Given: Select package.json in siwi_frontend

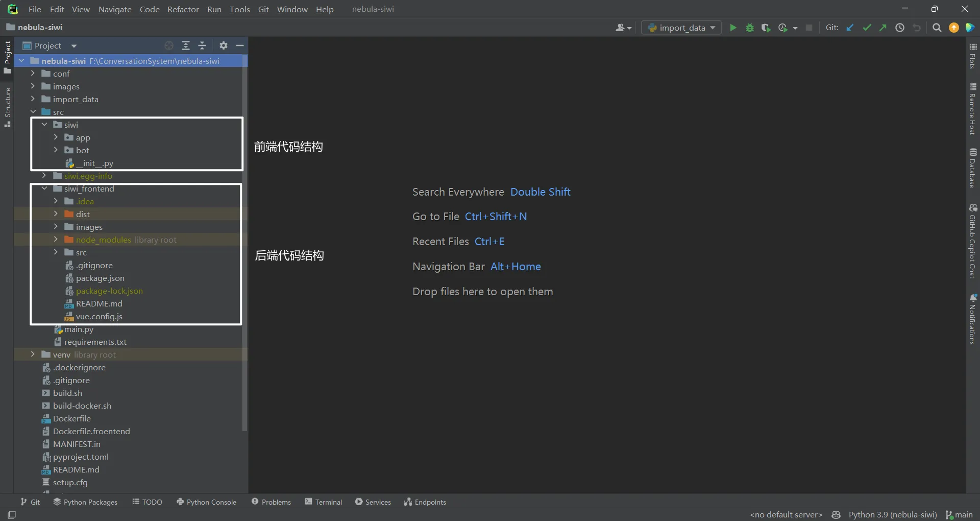Looking at the screenshot, I should [100, 278].
